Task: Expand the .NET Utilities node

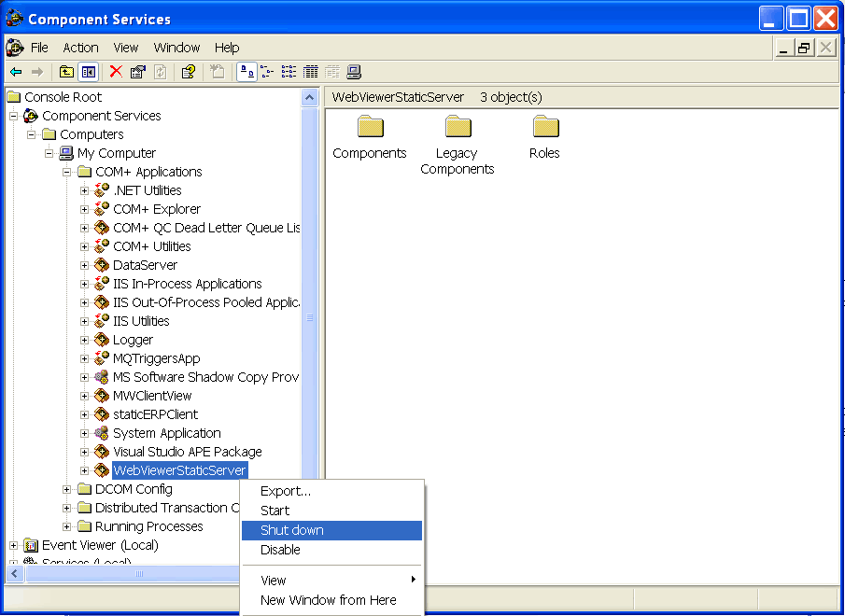Action: click(84, 190)
